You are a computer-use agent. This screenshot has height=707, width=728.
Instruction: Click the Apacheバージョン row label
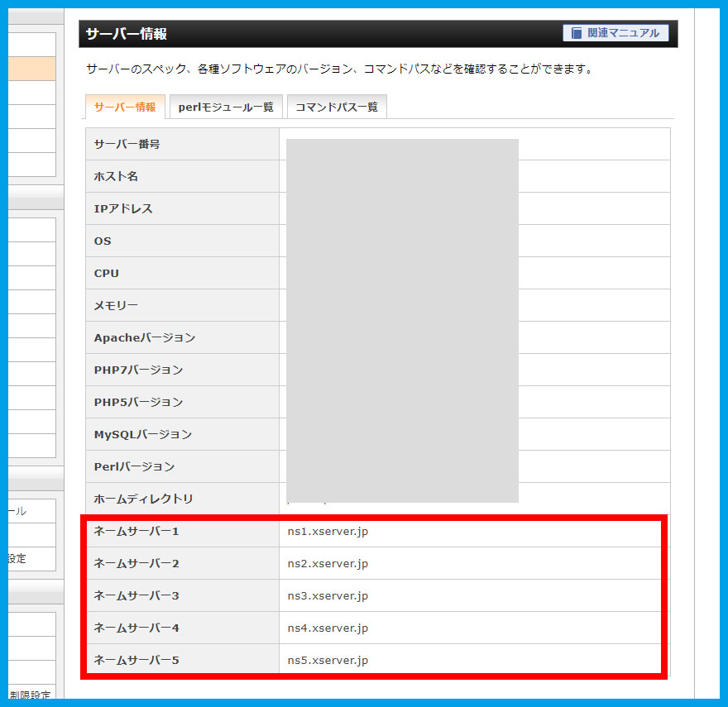coord(145,337)
